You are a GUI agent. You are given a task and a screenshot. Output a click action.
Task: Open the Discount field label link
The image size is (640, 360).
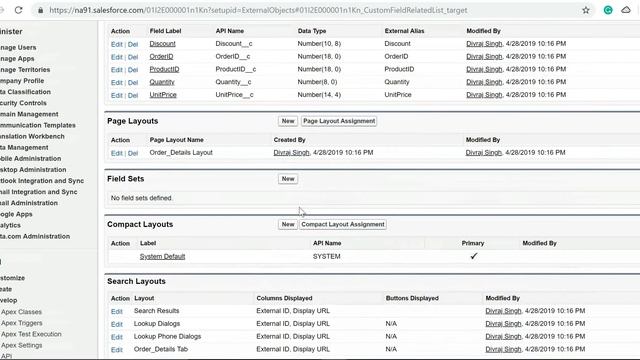coord(162,44)
